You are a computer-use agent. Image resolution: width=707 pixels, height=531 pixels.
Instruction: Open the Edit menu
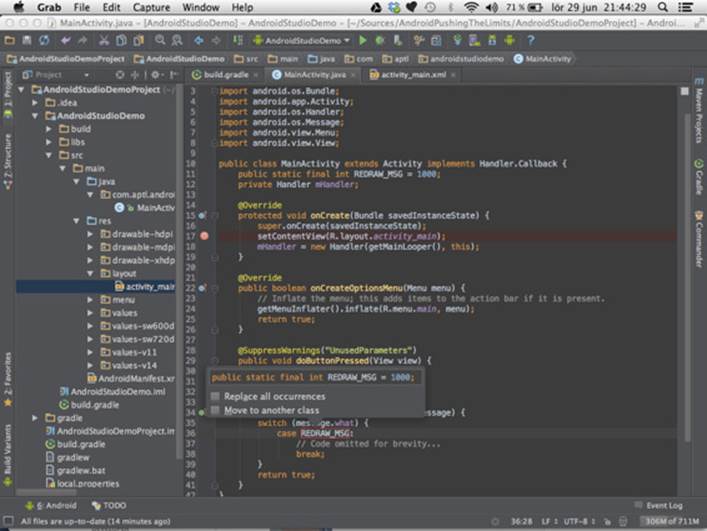click(x=111, y=7)
